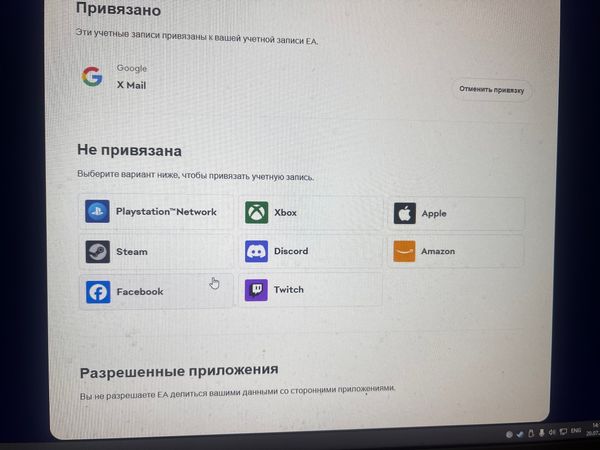Switch the ENG keyboard language indicator
This screenshot has height=450, width=600.
576,431
